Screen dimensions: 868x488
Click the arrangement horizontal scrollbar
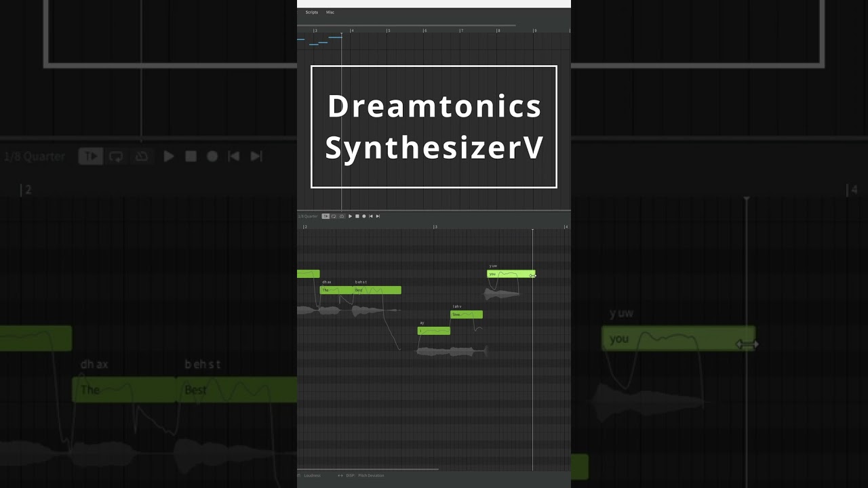pyautogui.click(x=407, y=26)
